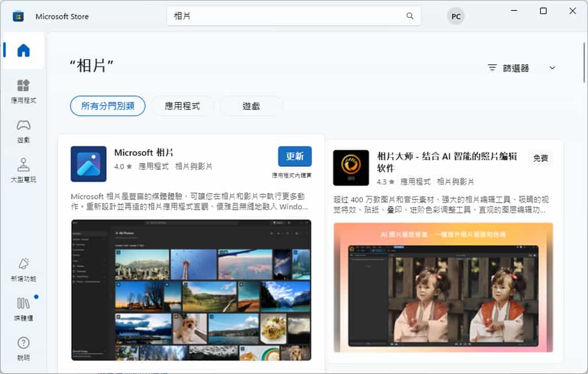
Task: Open 應用程式 section in sidebar
Action: click(x=24, y=91)
